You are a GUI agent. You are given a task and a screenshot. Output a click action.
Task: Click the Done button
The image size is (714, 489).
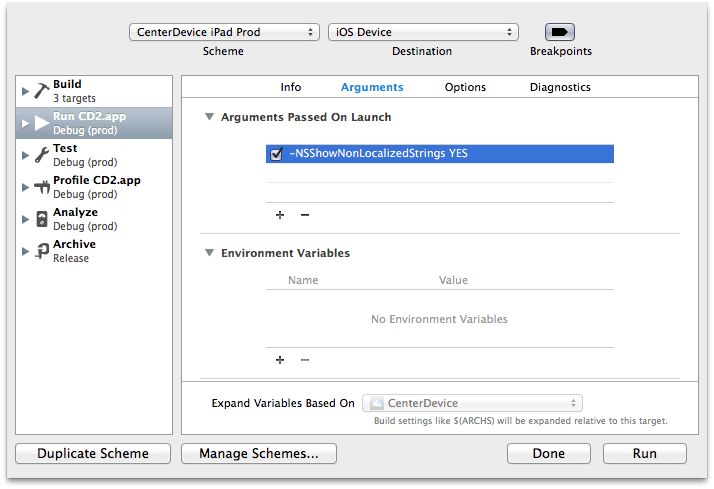(x=549, y=453)
